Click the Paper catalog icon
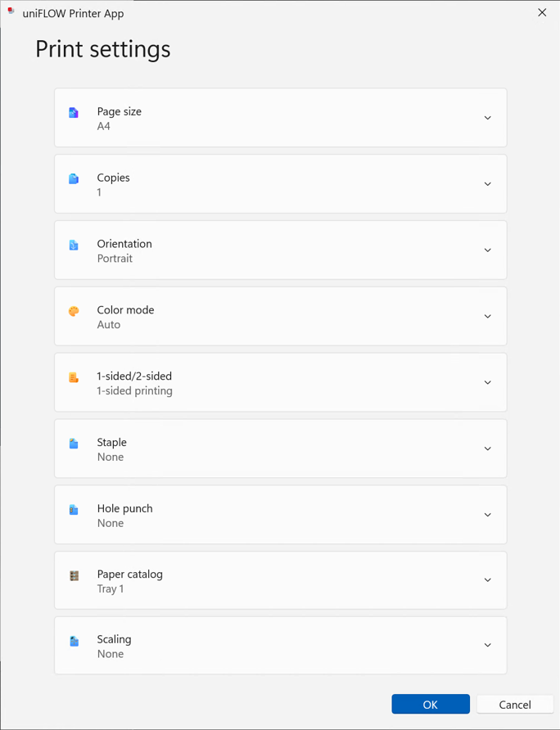The height and width of the screenshot is (730, 560). click(74, 575)
